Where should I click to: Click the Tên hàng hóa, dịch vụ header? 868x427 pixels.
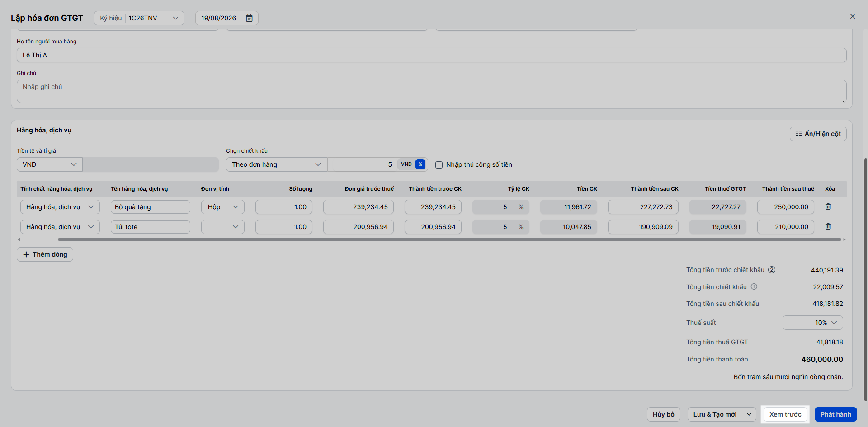click(139, 189)
